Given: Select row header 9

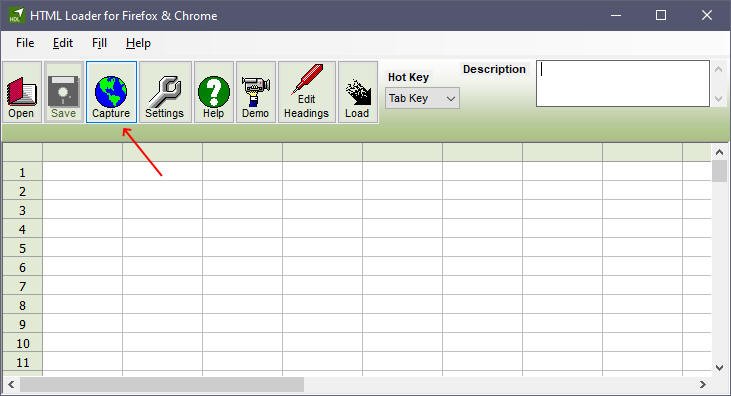Looking at the screenshot, I should point(22,324).
